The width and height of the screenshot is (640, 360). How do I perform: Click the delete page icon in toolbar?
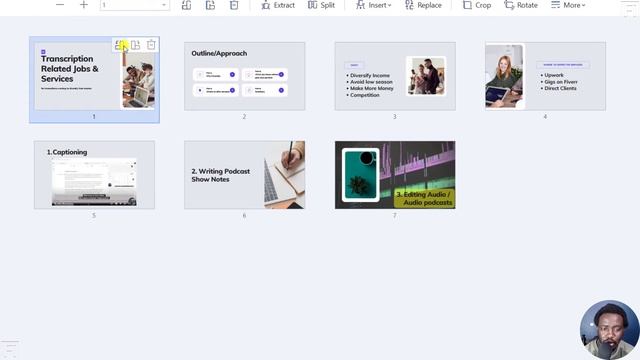pyautogui.click(x=234, y=5)
